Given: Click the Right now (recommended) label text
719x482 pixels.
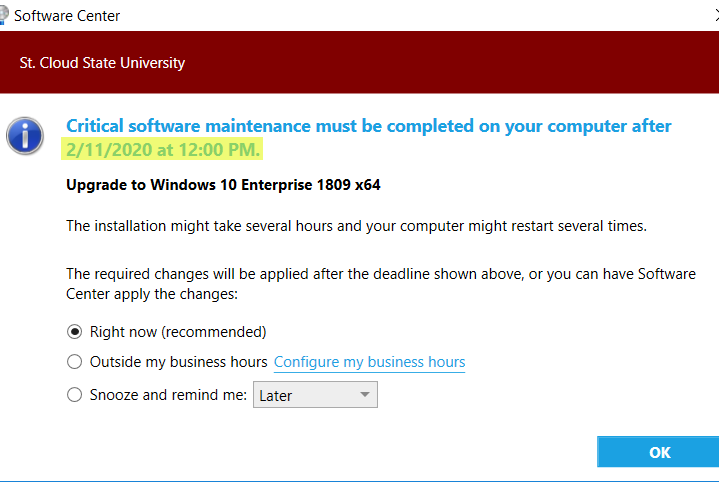Looking at the screenshot, I should [x=178, y=332].
